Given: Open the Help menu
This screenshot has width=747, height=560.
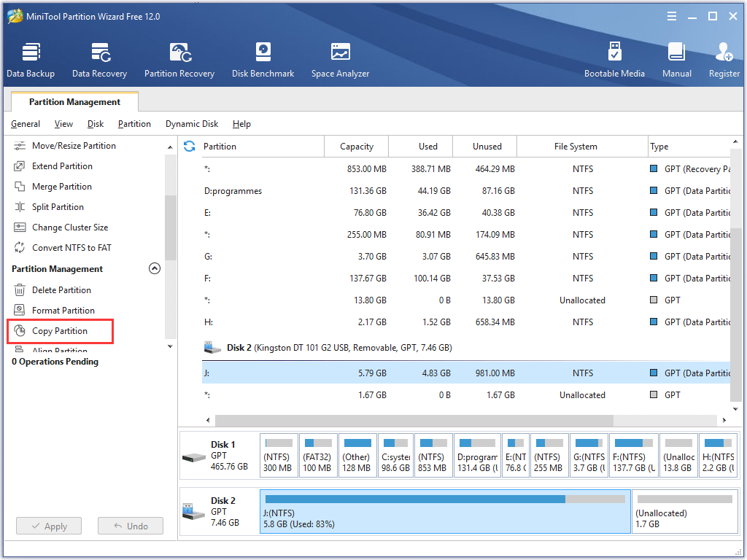Looking at the screenshot, I should tap(241, 124).
